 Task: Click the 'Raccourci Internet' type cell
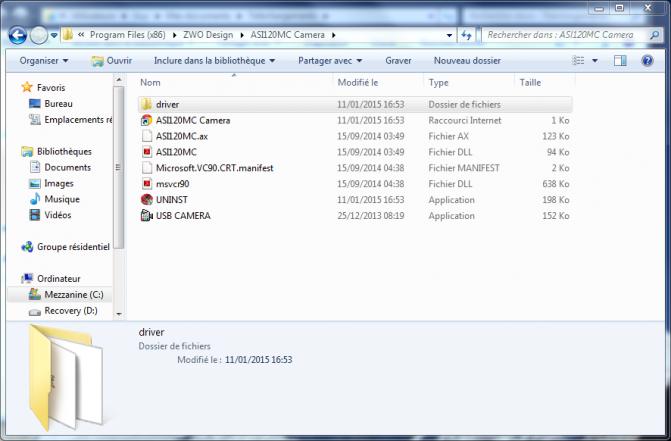pyautogui.click(x=465, y=121)
